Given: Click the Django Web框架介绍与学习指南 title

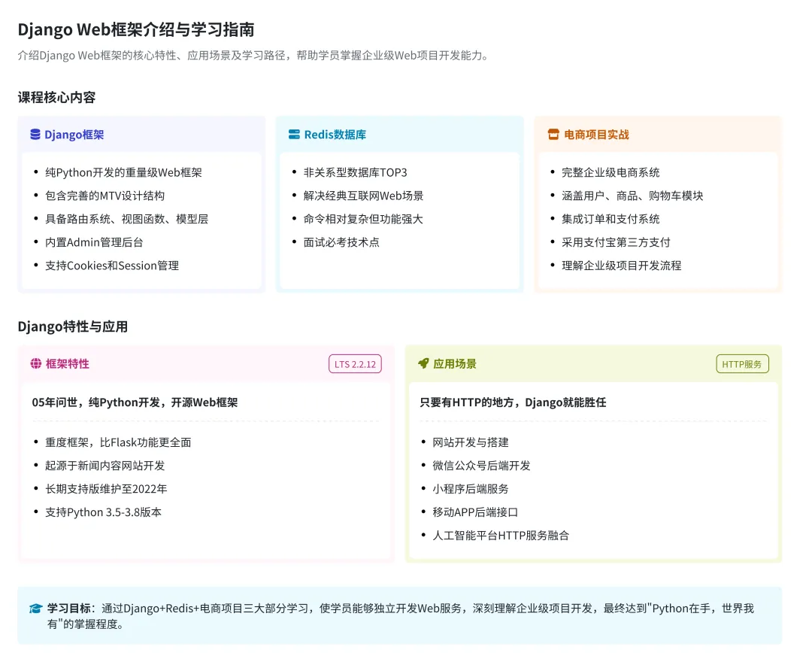Looking at the screenshot, I should [137, 30].
